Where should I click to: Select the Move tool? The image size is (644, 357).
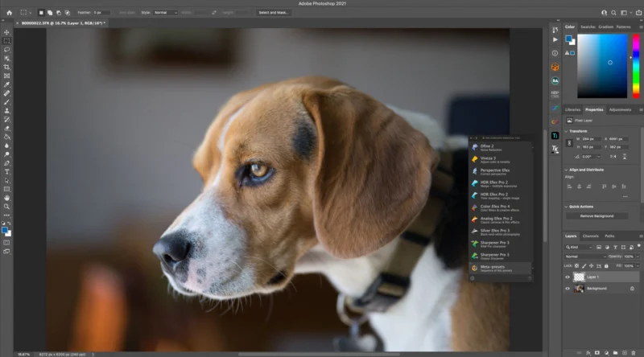6,32
